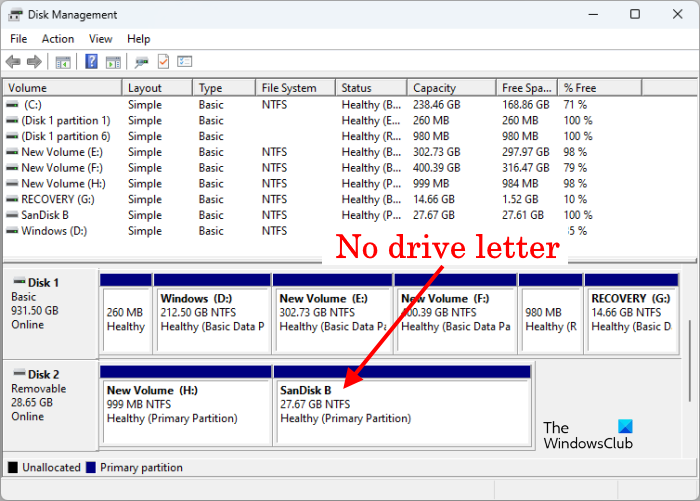Sort by the File System column header

[296, 88]
